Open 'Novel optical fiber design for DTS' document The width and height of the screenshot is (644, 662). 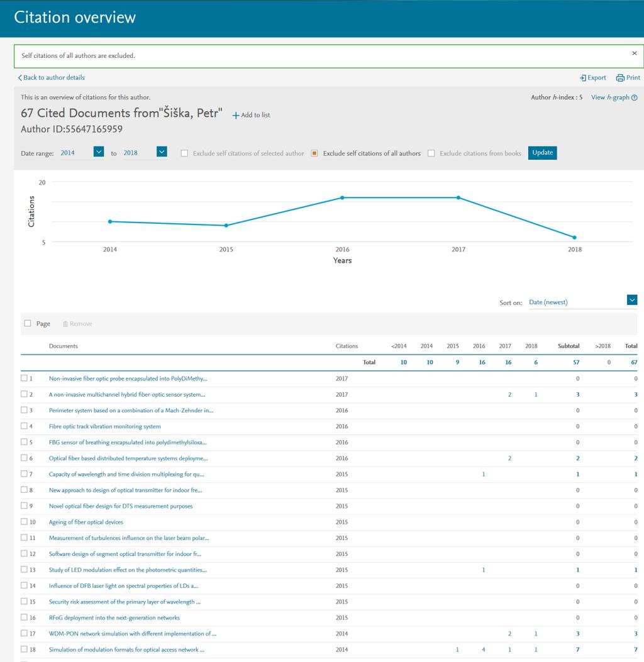(x=121, y=506)
